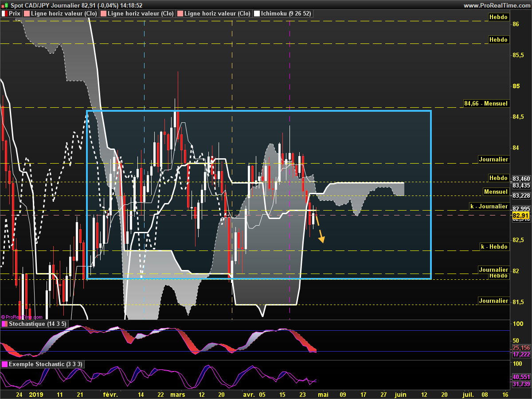This screenshot has height=399, width=532.
Task: Open the Prix legend label
Action: point(15,14)
